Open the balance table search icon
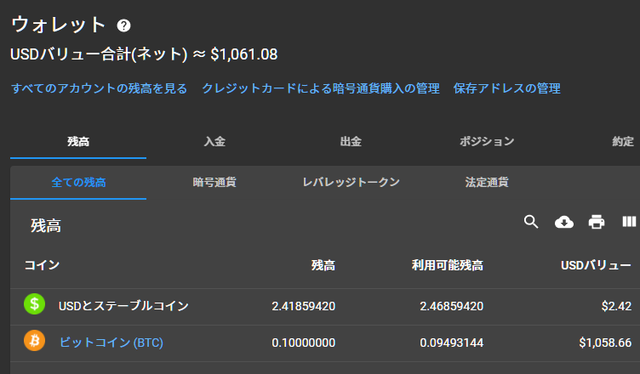 click(531, 222)
